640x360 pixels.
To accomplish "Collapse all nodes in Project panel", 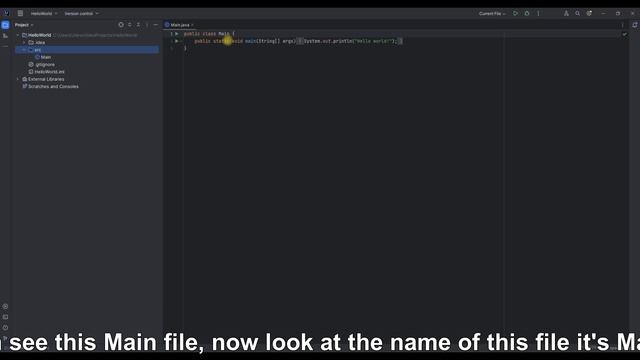I will [x=138, y=25].
